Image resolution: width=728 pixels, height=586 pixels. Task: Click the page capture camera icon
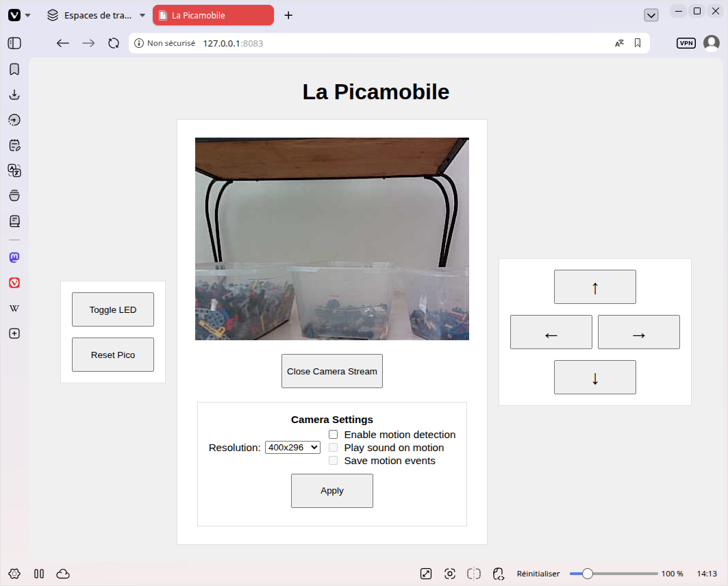(449, 574)
